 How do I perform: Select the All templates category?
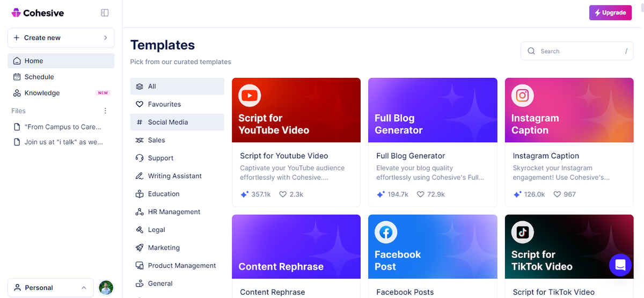177,86
